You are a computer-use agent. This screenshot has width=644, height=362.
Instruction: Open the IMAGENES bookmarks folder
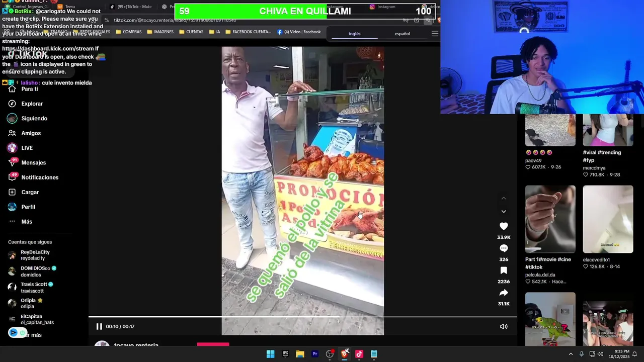(x=160, y=32)
